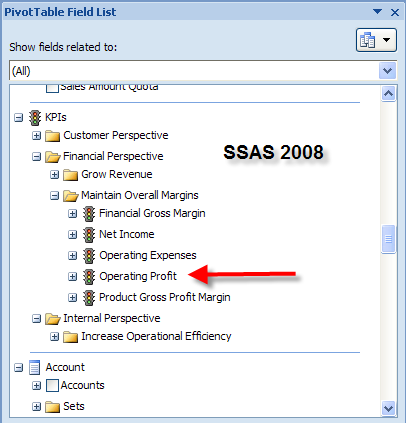Click the Product Gross Profit Margin KPI icon
Viewport: 406px width, 423px height.
[x=89, y=298]
